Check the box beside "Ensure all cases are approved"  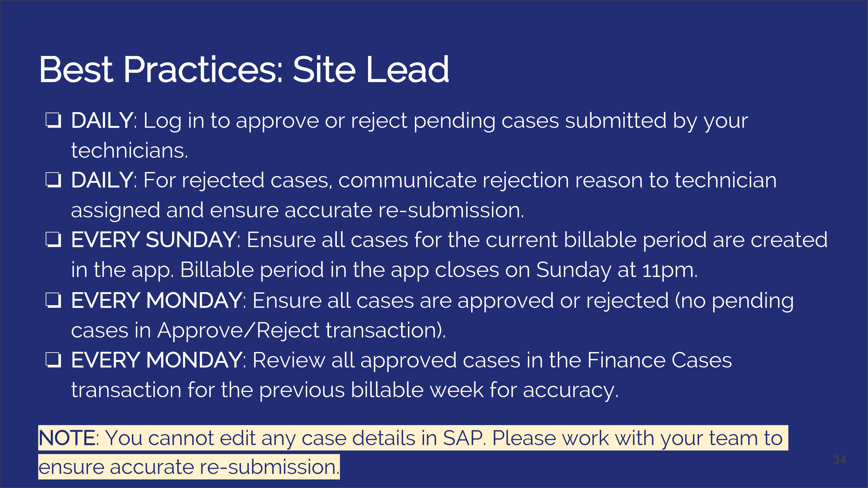53,300
